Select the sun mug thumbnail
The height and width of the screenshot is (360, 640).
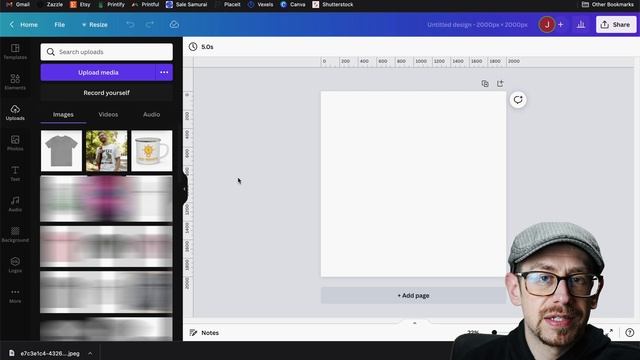click(x=152, y=151)
